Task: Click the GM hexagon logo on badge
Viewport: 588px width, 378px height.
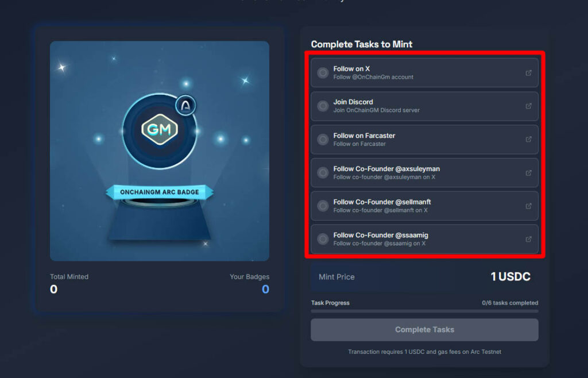Action: (x=160, y=129)
